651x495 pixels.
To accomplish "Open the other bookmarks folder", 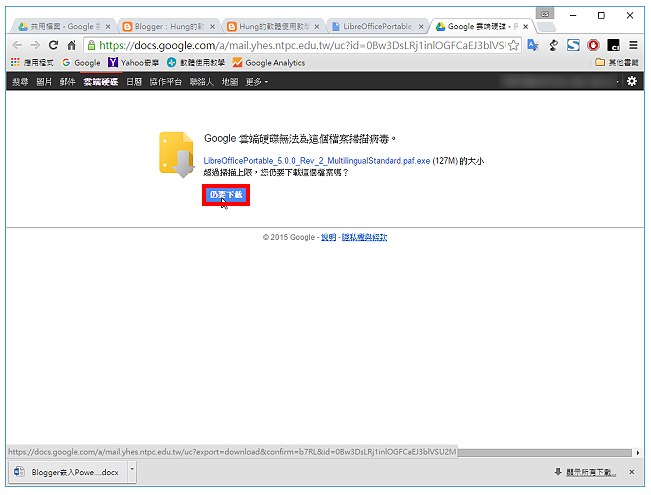I will pyautogui.click(x=617, y=62).
